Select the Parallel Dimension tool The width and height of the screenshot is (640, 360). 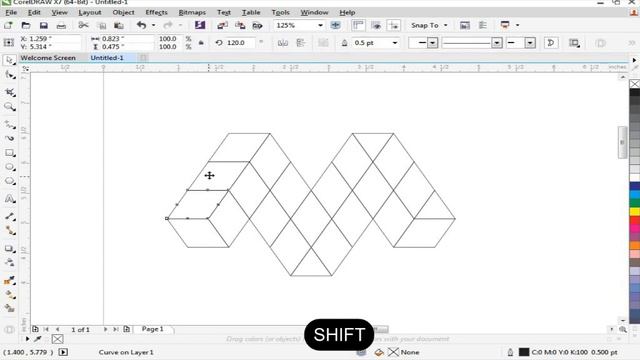(x=9, y=216)
